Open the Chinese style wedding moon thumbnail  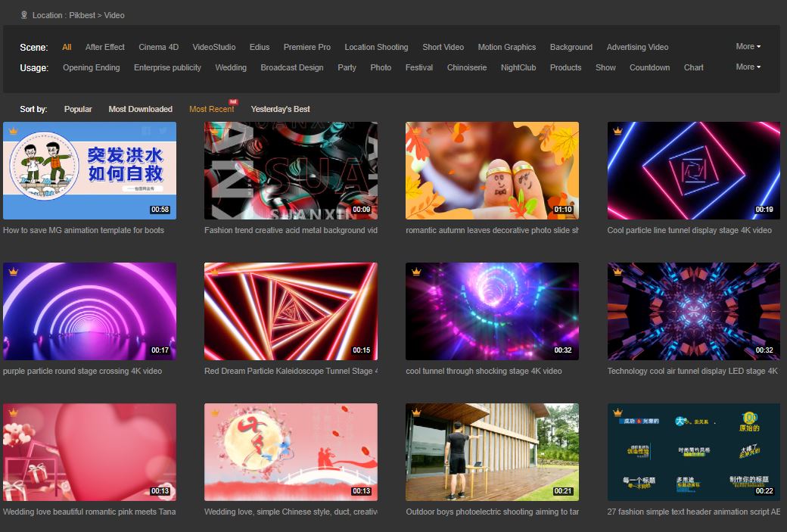click(x=291, y=453)
